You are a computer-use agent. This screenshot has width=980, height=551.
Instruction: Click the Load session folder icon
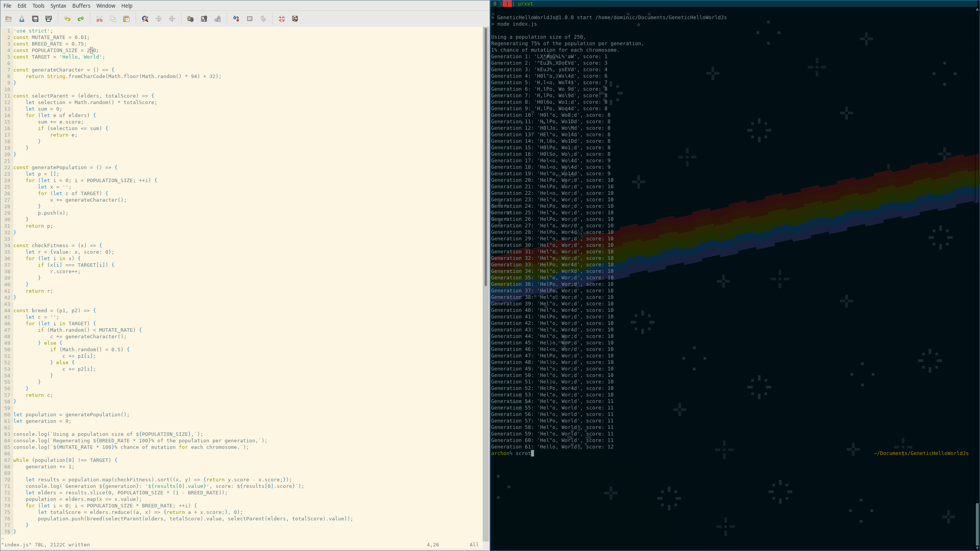(x=191, y=19)
